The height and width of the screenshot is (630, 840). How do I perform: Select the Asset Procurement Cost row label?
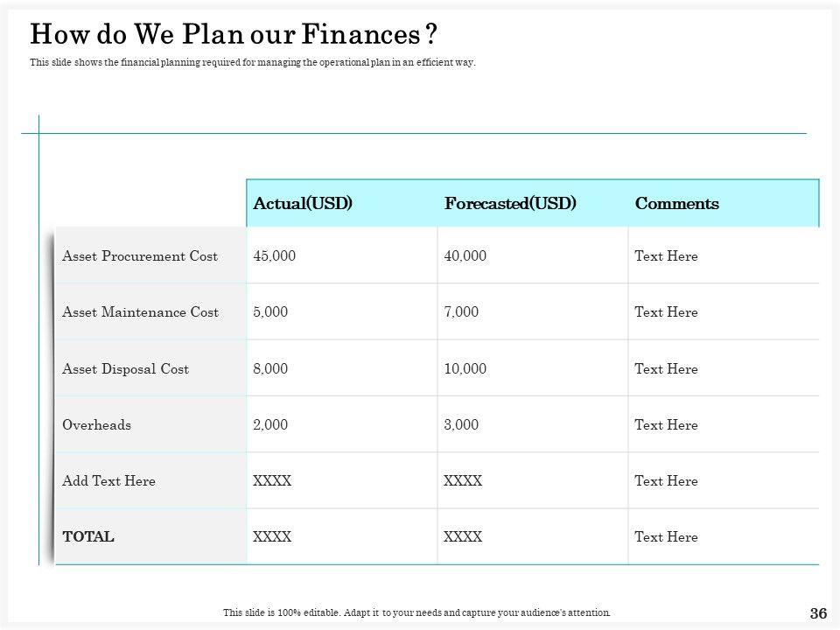click(140, 256)
